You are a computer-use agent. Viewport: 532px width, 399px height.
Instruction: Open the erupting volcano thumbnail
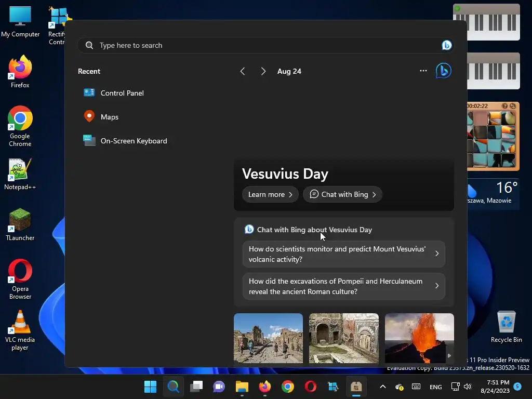pos(419,338)
